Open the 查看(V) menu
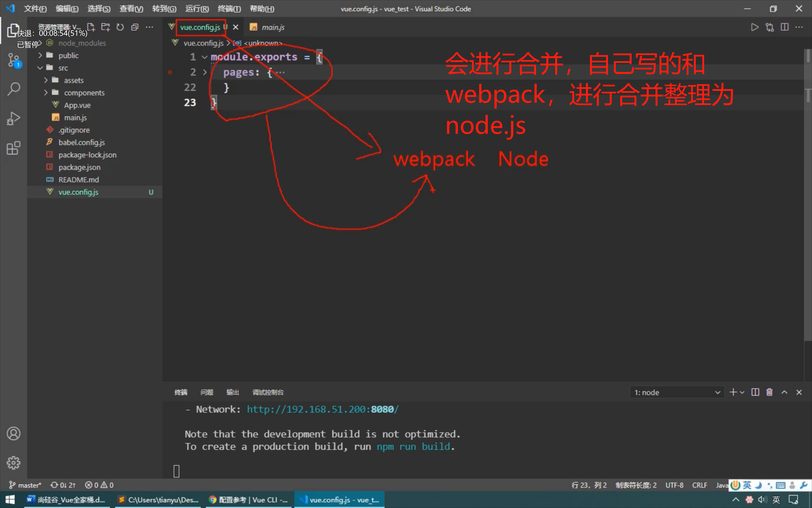 tap(131, 9)
